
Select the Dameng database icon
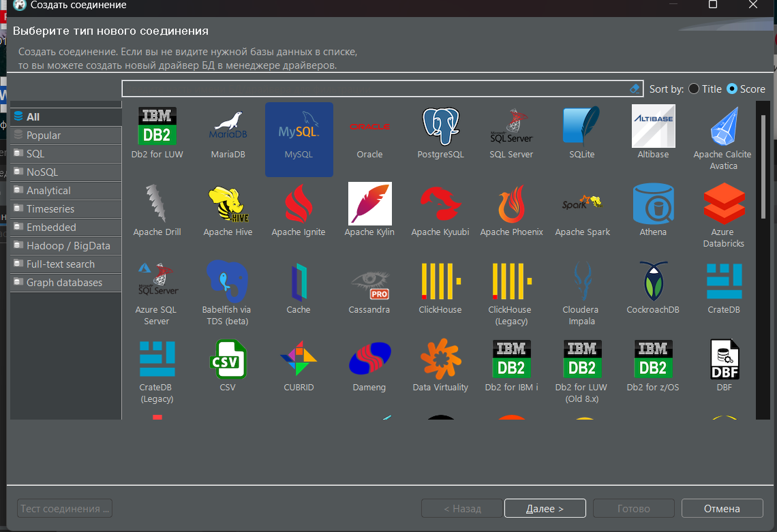point(369,358)
